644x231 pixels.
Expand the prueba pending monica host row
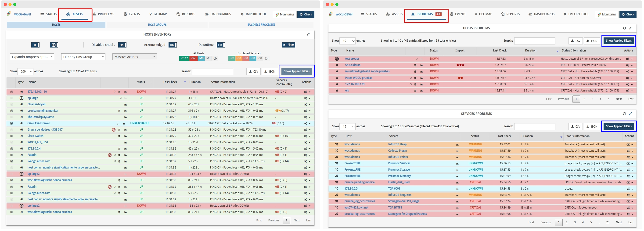[11, 111]
